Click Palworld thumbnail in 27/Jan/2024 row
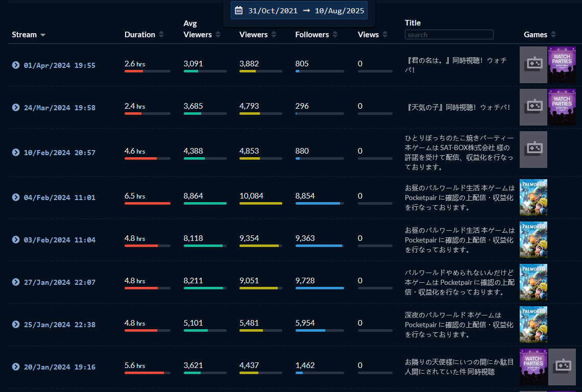582x392 pixels. 533,282
